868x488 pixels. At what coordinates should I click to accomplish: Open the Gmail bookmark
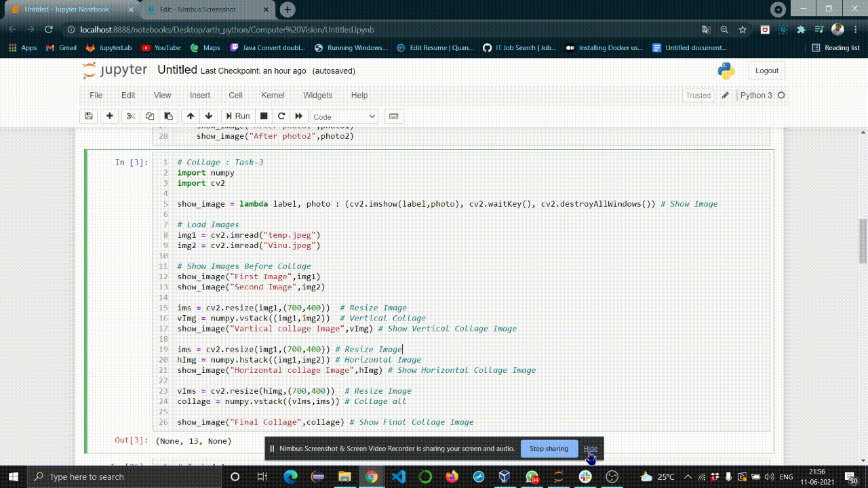[x=60, y=48]
